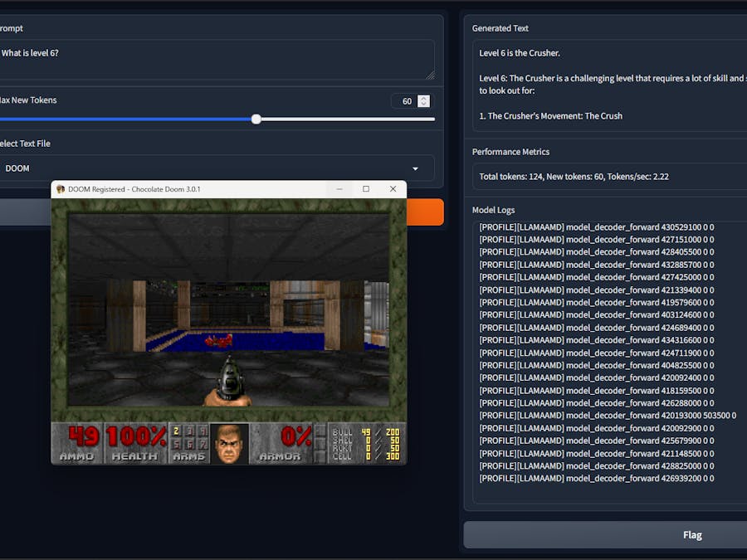Click the BULL 49 / 200 ammo row
Screen dimensions: 747x560
366,432
